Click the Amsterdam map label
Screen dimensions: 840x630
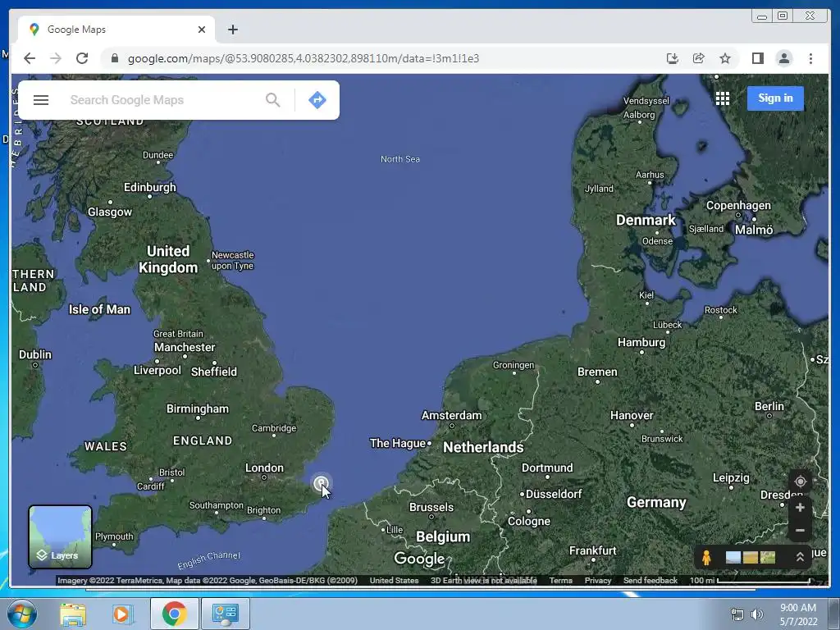[451, 415]
